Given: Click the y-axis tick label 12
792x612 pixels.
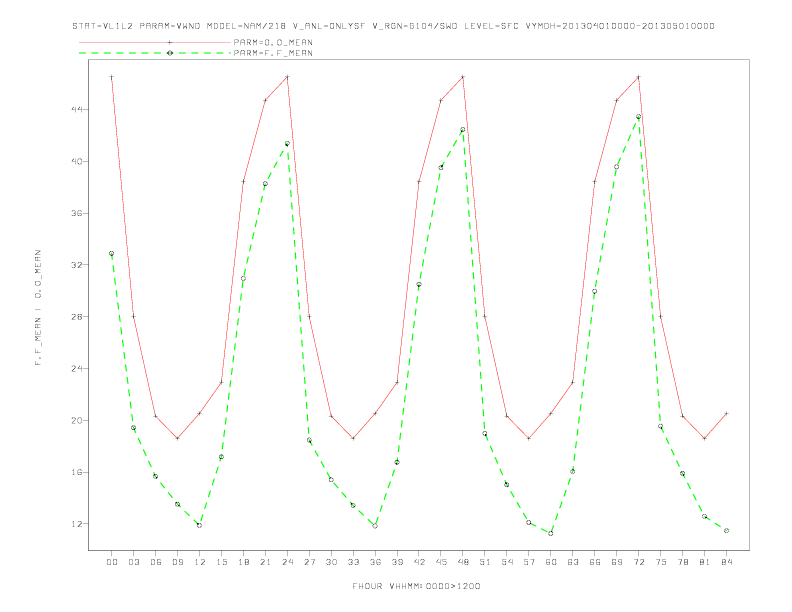Looking at the screenshot, I should point(77,524).
